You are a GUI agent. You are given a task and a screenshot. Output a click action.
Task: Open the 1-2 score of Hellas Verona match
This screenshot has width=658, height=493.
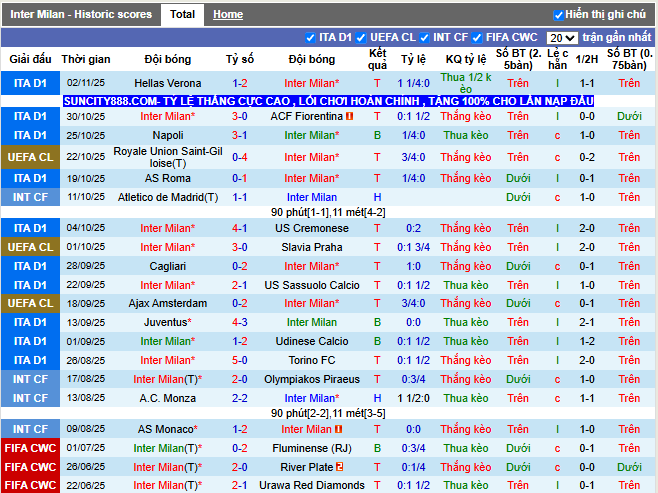click(x=240, y=83)
